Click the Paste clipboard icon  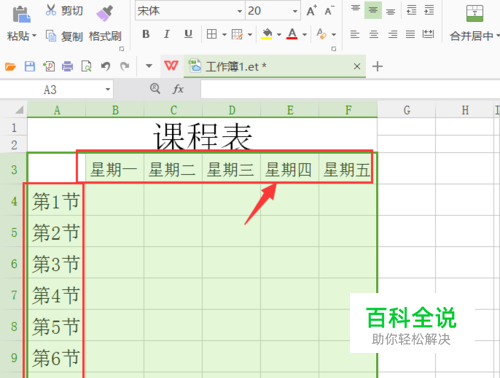coord(21,14)
